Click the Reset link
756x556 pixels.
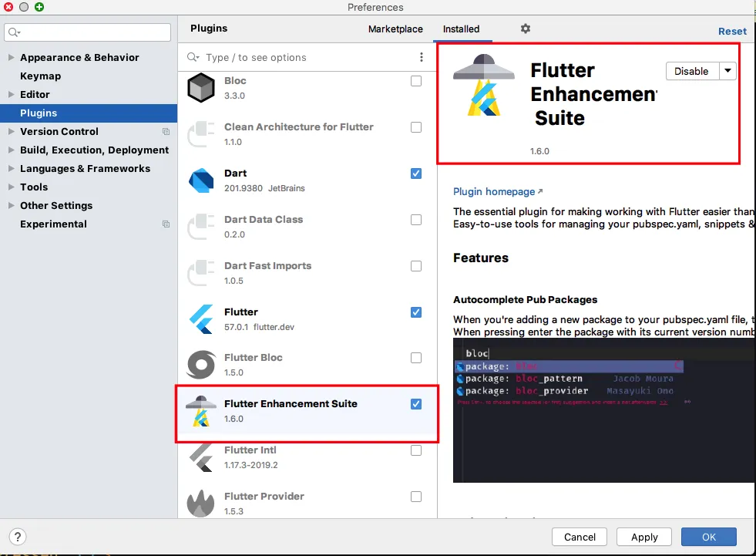[732, 32]
